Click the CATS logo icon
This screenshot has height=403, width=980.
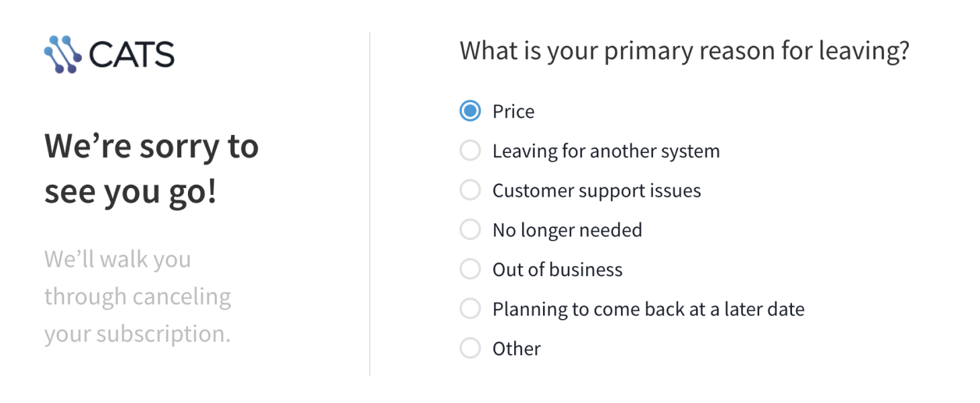(62, 54)
